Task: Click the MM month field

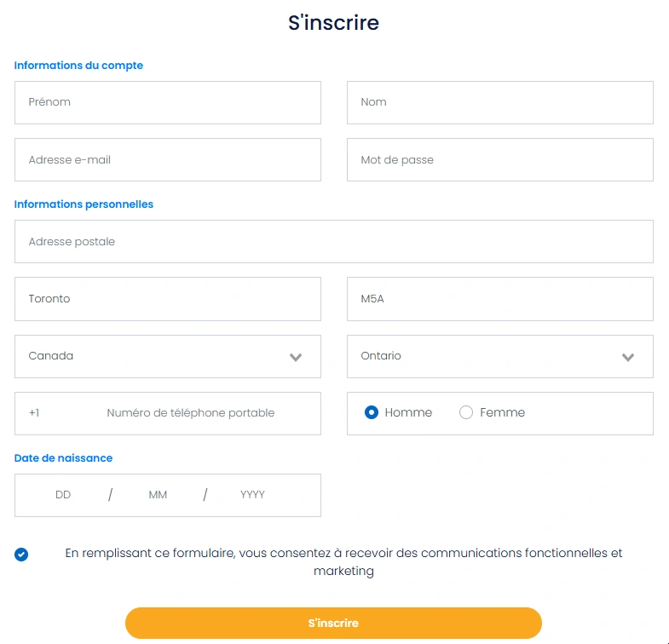Action: click(158, 495)
